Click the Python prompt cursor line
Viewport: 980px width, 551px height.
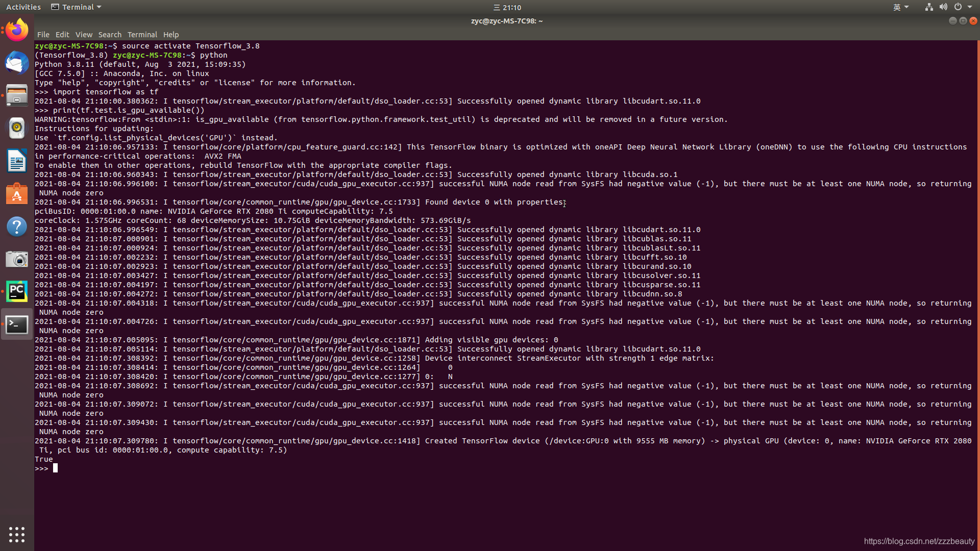[46, 468]
